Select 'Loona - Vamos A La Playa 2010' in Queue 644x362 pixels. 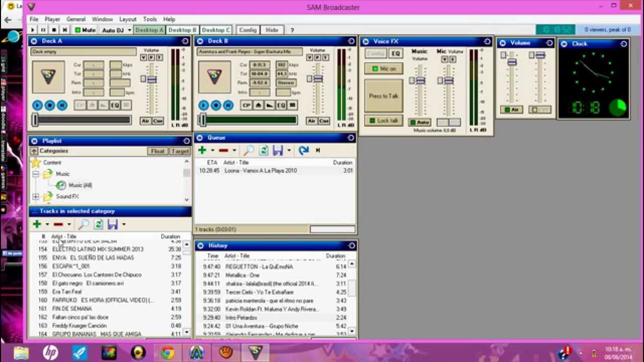[x=275, y=170]
